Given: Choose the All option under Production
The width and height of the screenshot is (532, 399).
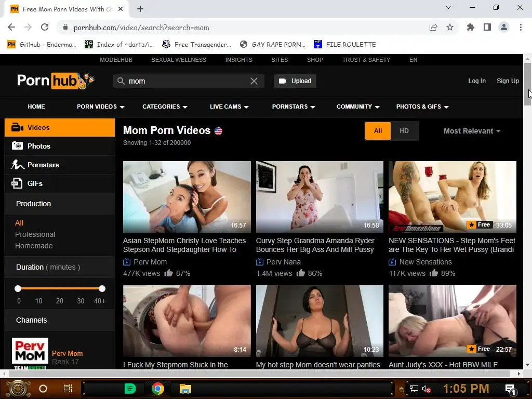Looking at the screenshot, I should pos(19,223).
